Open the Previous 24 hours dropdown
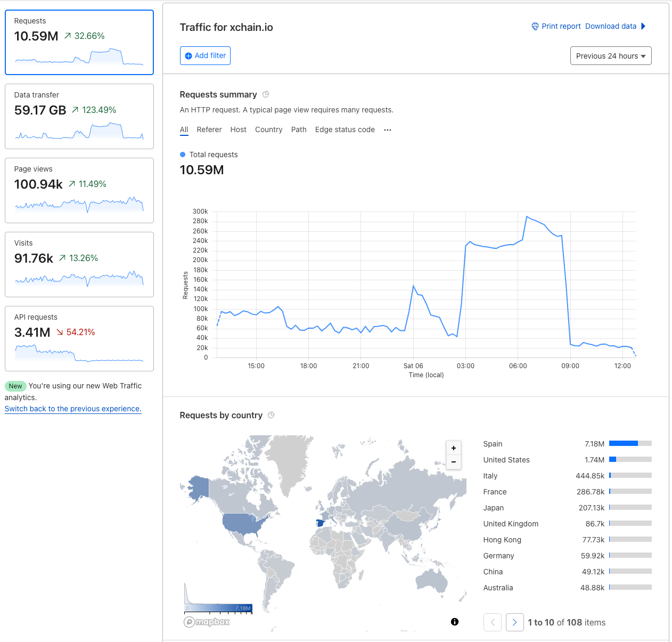The width and height of the screenshot is (672, 642). pyautogui.click(x=611, y=56)
